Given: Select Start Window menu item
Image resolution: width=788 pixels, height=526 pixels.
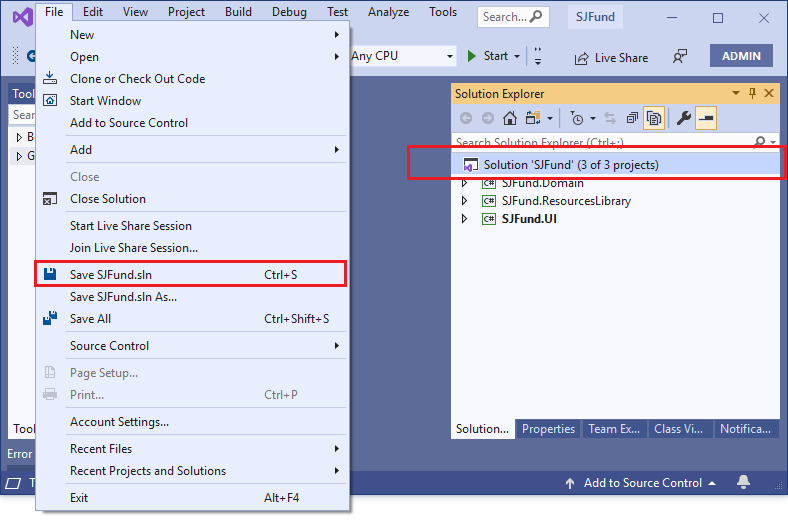Looking at the screenshot, I should (192, 101).
